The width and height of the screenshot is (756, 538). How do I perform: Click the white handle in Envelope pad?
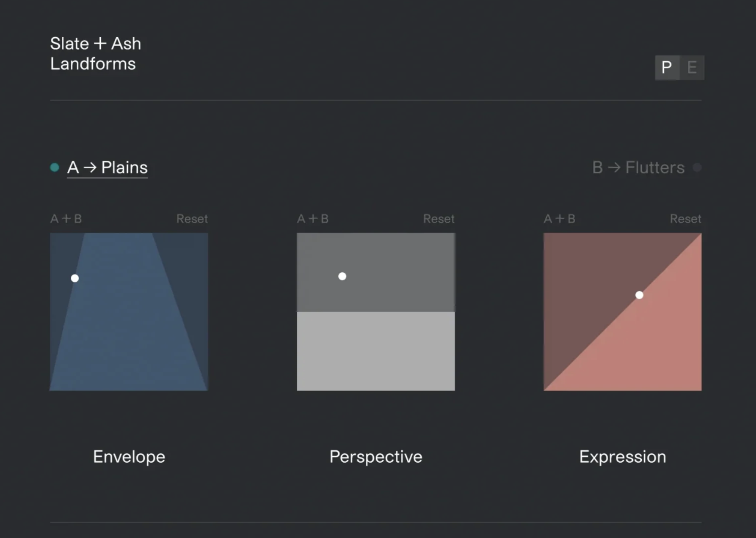coord(75,278)
